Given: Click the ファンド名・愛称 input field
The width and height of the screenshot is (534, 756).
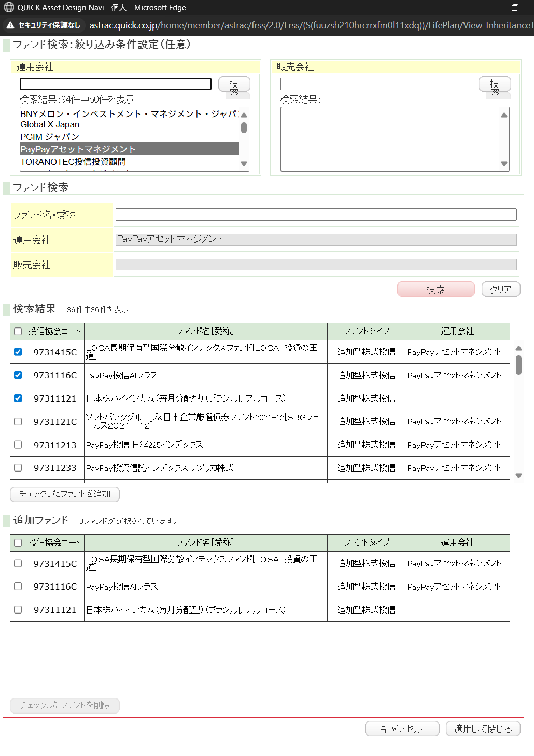Looking at the screenshot, I should click(316, 214).
